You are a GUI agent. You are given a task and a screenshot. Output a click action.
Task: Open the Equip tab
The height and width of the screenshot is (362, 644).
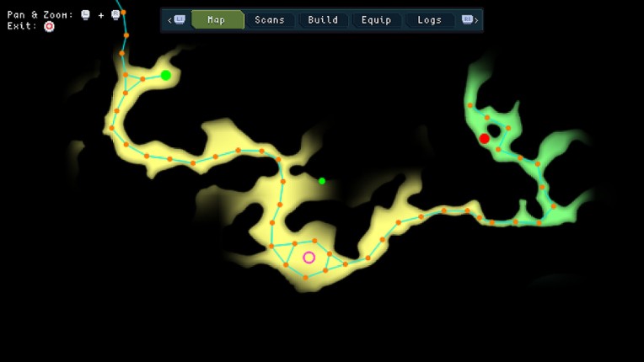376,19
